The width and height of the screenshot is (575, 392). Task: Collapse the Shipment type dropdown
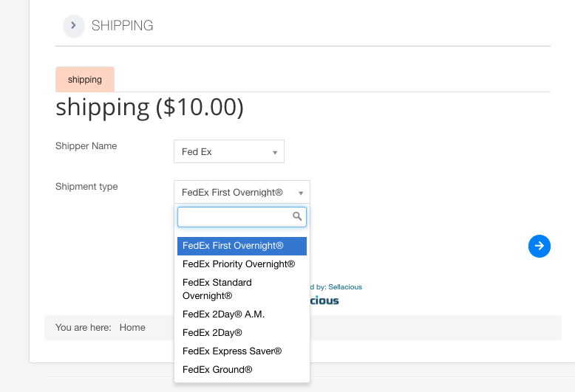point(242,192)
